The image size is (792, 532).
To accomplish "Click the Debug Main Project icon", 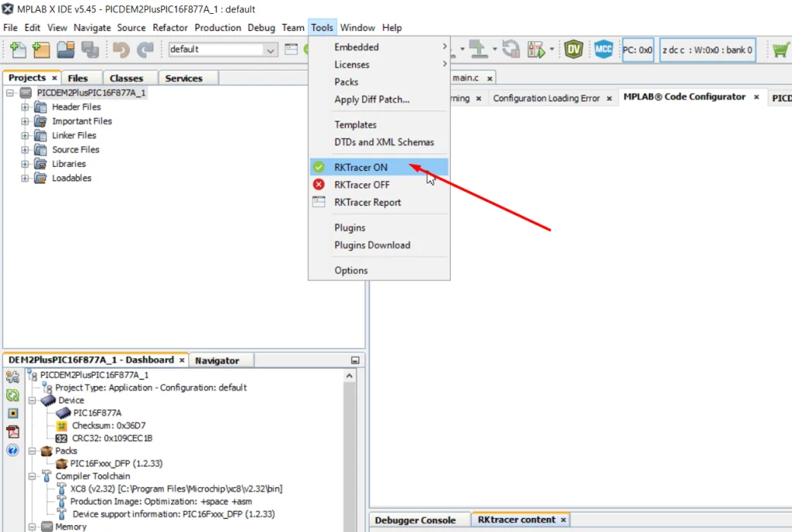I will [x=537, y=49].
